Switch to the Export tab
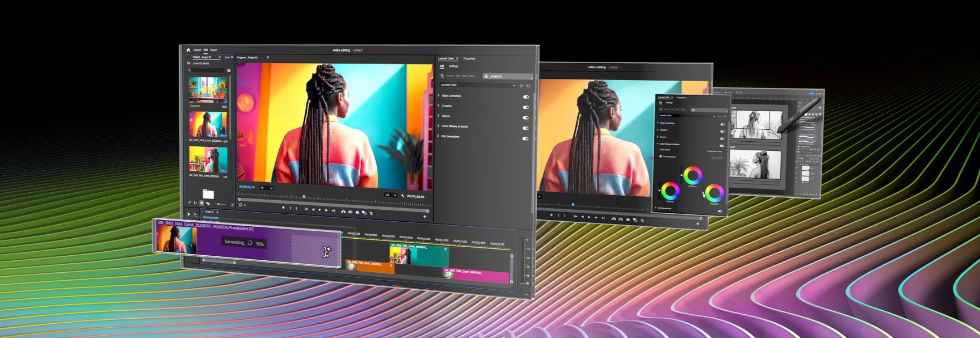Screen dimensions: 980x338 213,50
